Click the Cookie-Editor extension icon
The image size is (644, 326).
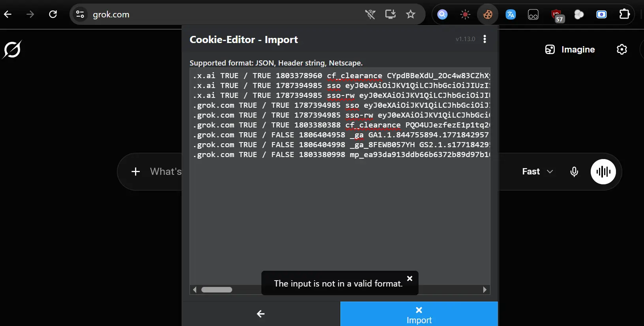tap(488, 15)
